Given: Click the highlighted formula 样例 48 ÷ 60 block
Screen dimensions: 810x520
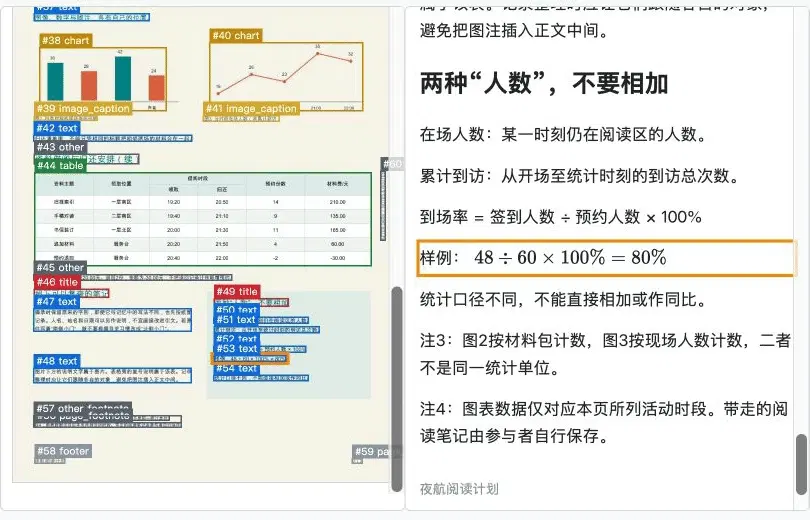Looking at the screenshot, I should [605, 258].
